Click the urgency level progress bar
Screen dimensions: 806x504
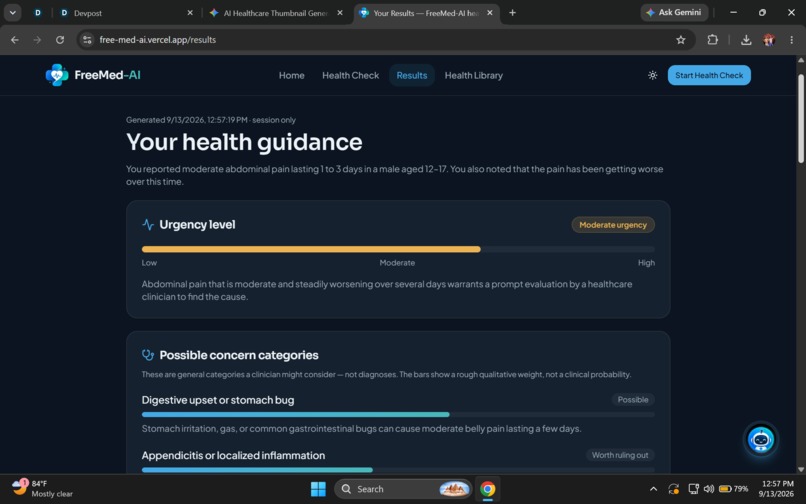(398, 249)
